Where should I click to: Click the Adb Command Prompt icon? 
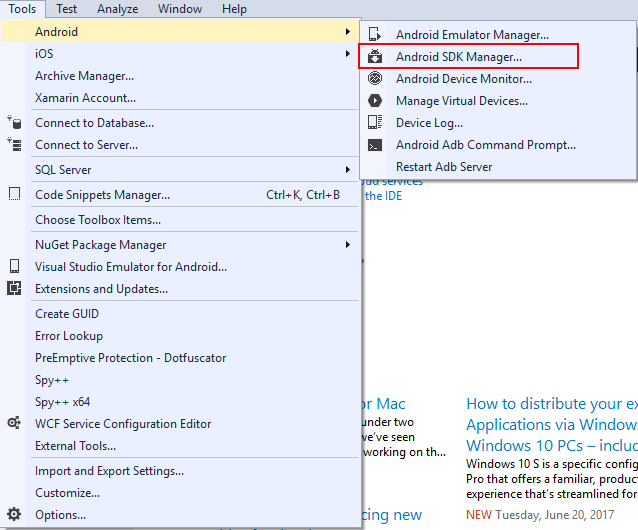coord(375,145)
